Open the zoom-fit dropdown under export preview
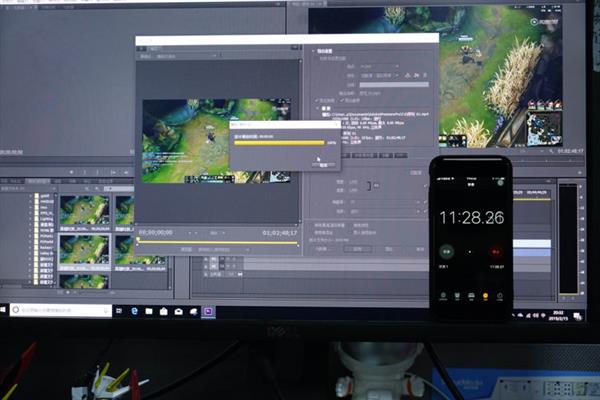600x400 pixels. point(218,233)
